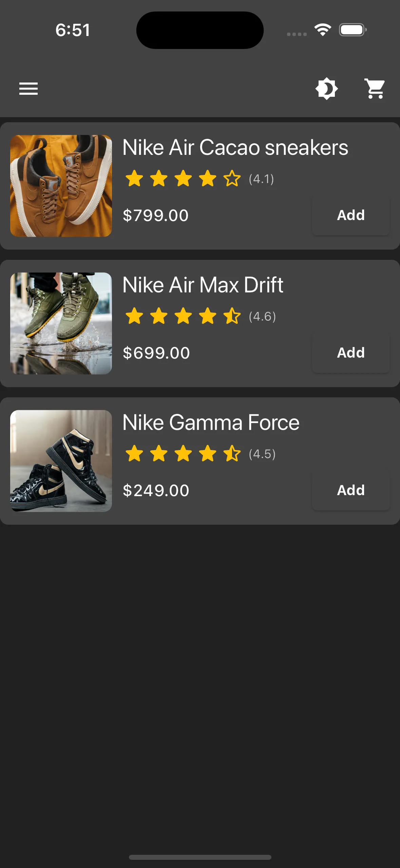Click the half star of Gamma Force rating
400x868 pixels.
(232, 454)
